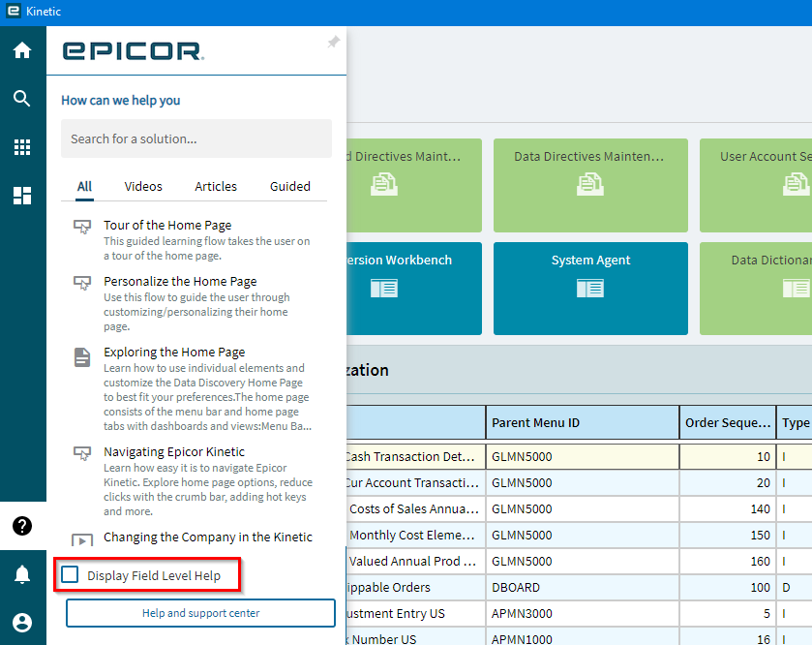This screenshot has height=645, width=812.
Task: Open Tour of the Home Page guide
Action: coord(167,226)
